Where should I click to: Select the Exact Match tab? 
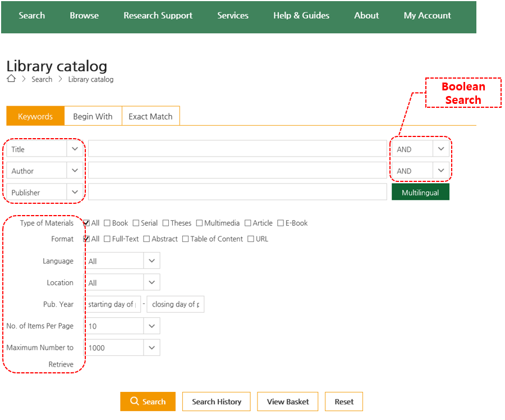150,116
